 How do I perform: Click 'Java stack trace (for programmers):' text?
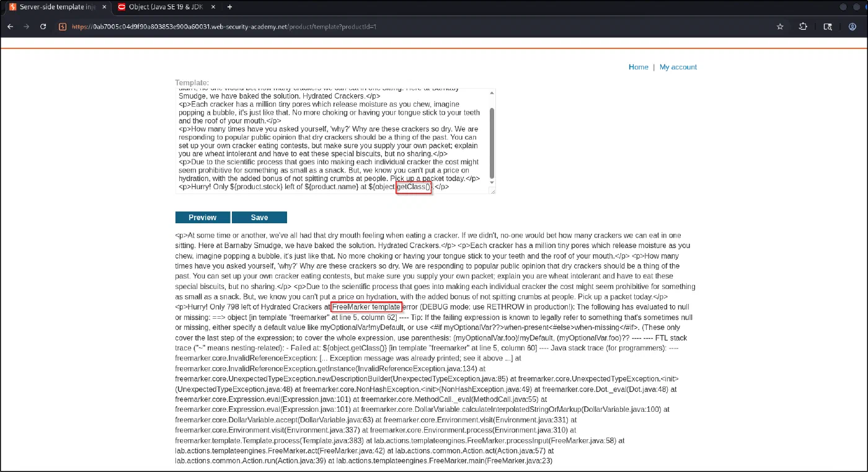(x=606, y=348)
